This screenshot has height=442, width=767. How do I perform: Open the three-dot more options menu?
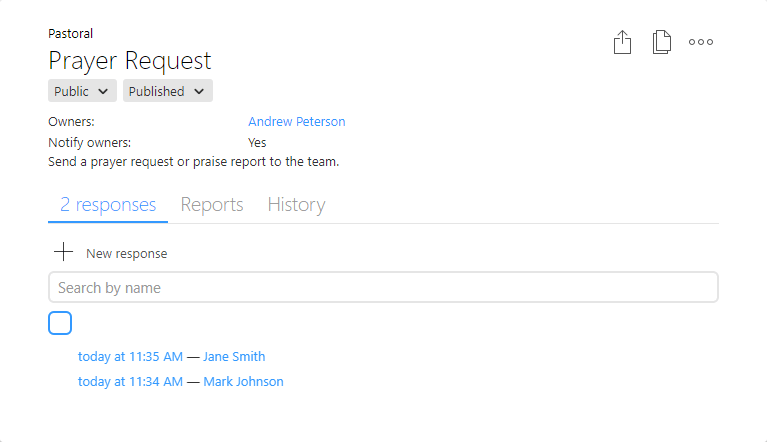coord(701,42)
